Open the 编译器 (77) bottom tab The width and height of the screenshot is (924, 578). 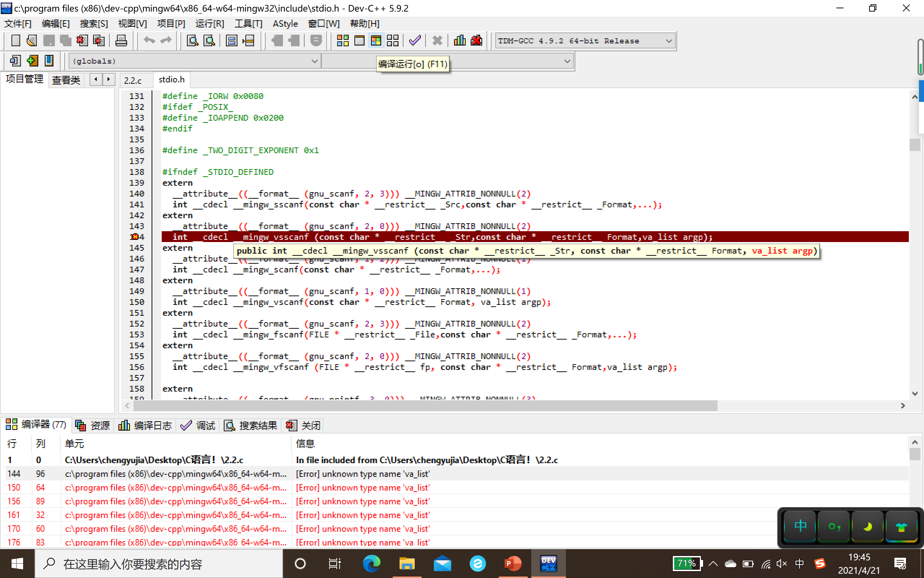[x=36, y=425]
